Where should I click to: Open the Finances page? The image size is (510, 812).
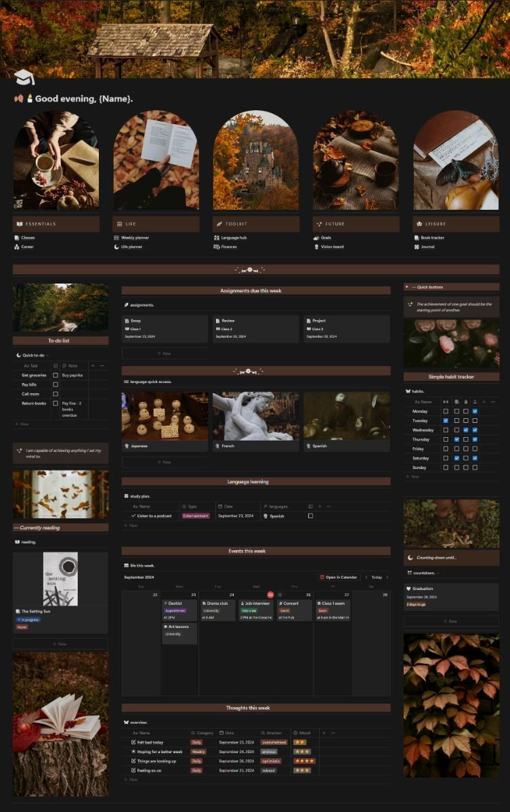[225, 247]
